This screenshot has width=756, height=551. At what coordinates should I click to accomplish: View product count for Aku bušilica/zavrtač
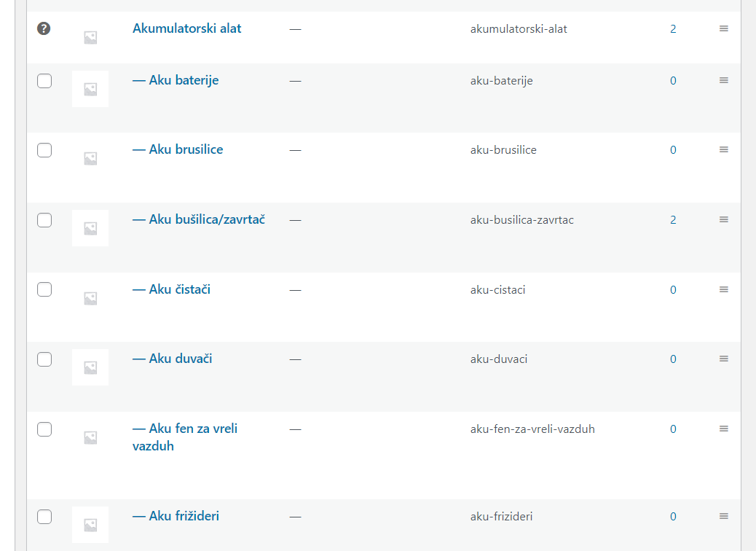(x=673, y=220)
